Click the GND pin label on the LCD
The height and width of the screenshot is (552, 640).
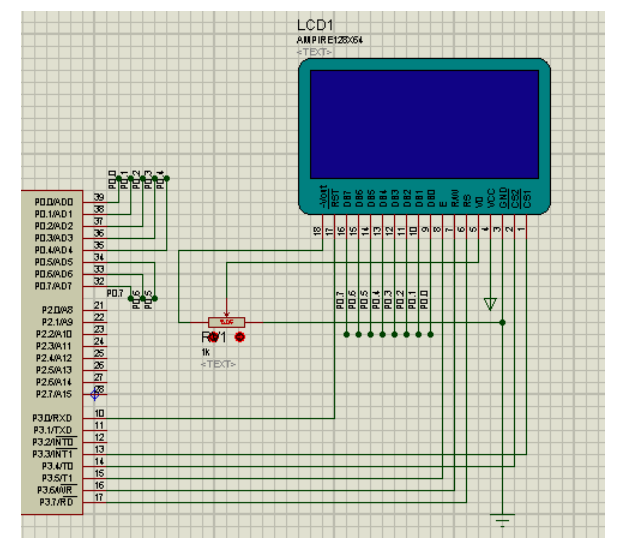[x=503, y=198]
